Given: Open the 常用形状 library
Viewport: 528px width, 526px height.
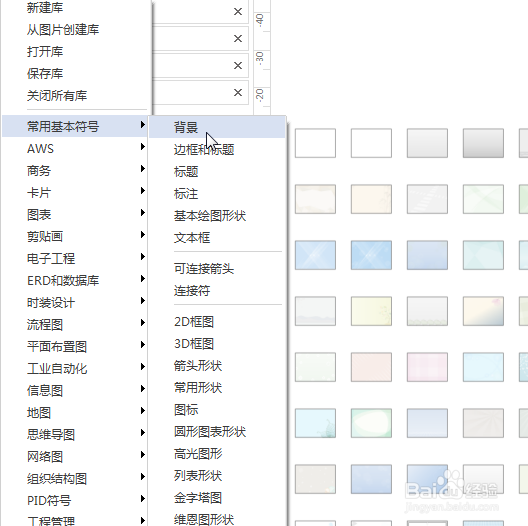Looking at the screenshot, I should (218, 388).
